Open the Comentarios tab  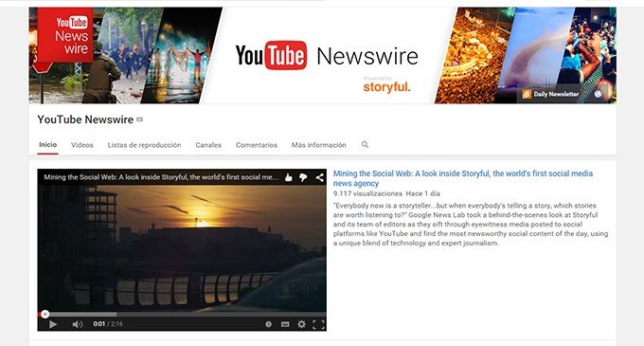click(x=257, y=145)
